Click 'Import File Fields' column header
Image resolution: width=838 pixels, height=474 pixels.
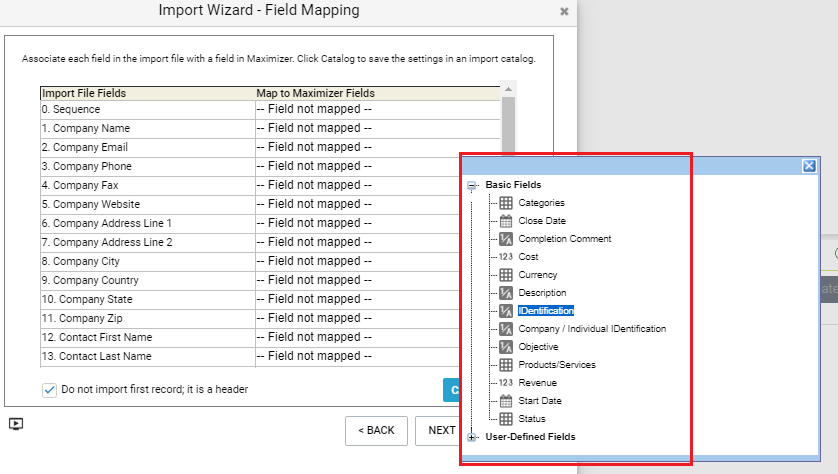148,94
